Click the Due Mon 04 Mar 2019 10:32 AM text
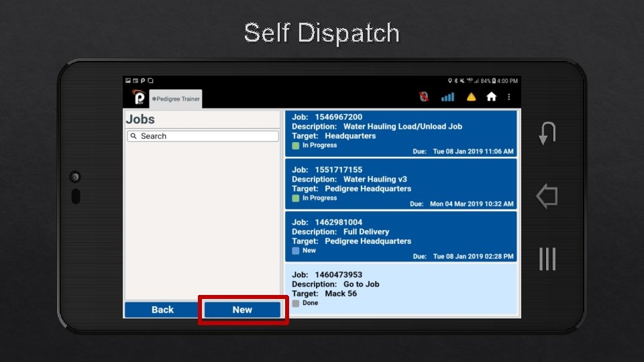This screenshot has width=644, height=362. 462,204
